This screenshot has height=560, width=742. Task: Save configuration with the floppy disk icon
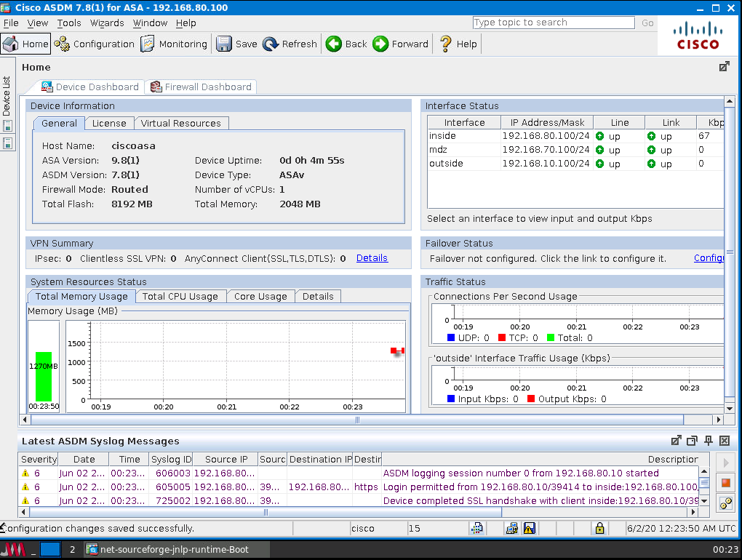point(236,44)
